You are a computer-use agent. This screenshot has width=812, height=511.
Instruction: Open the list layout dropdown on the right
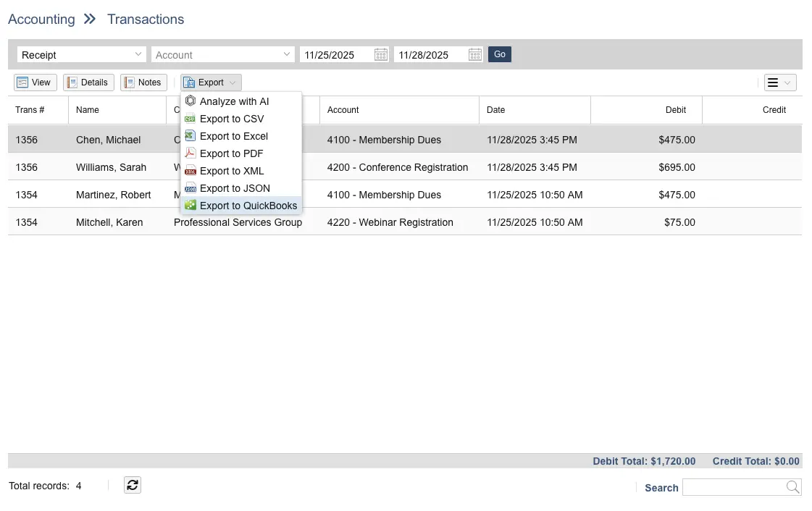(779, 82)
